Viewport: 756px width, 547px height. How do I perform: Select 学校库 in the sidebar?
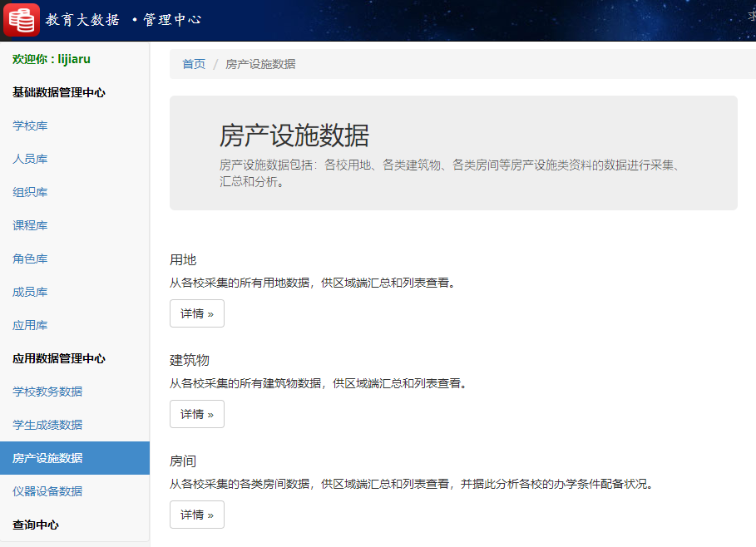pyautogui.click(x=30, y=126)
